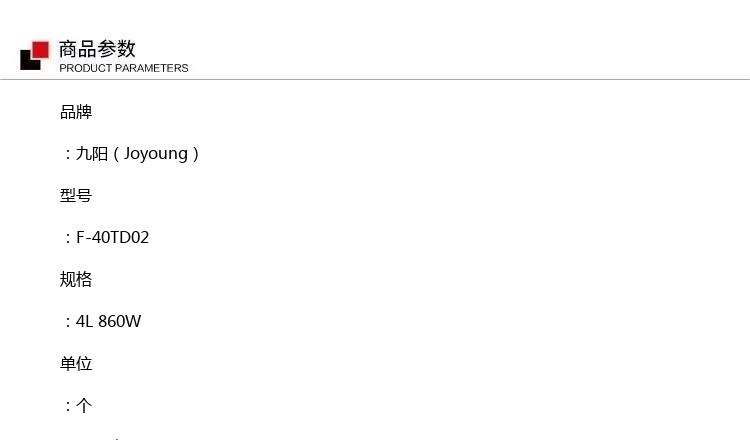Image resolution: width=750 pixels, height=440 pixels.
Task: Select the 九阳 (Joyoung) brand value
Action: coord(138,154)
